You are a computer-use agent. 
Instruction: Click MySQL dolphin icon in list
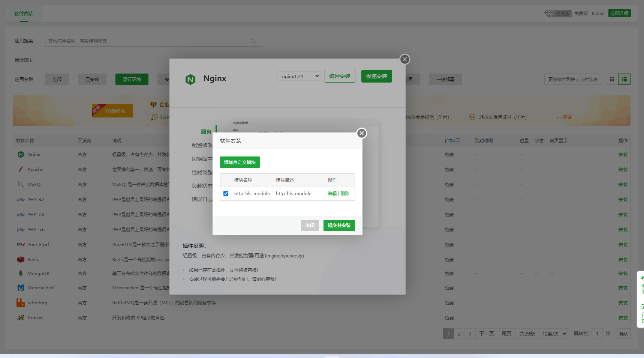tap(21, 184)
